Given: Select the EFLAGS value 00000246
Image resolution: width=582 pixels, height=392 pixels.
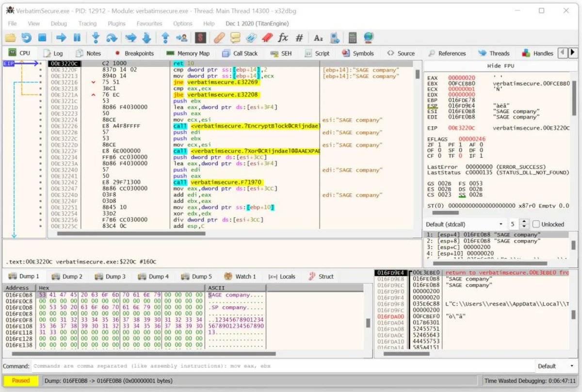Looking at the screenshot, I should [473, 139].
